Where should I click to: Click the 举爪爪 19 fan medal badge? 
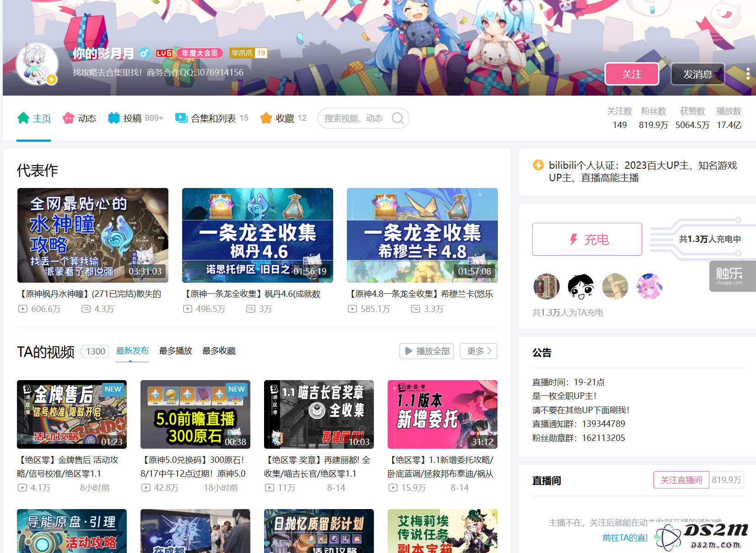click(x=248, y=53)
